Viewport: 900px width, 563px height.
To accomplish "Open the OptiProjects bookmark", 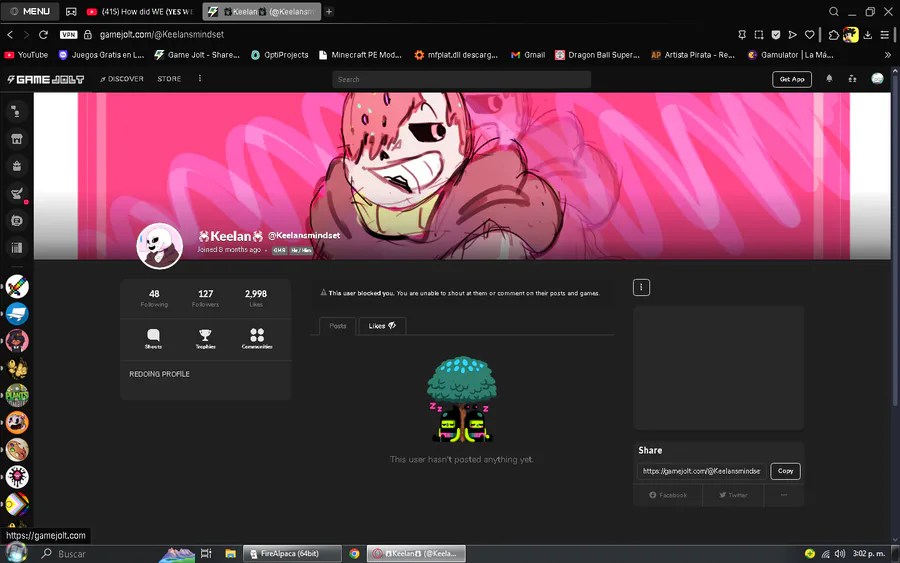I will (280, 55).
